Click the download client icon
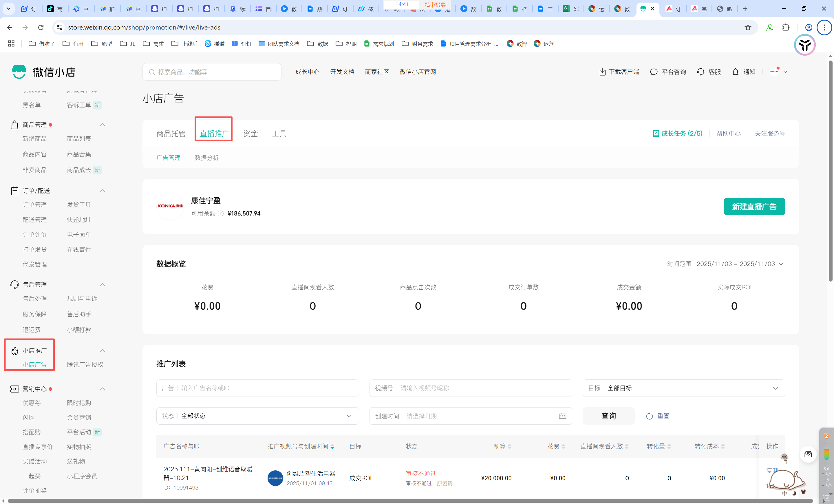The image size is (834, 504). [x=602, y=72]
